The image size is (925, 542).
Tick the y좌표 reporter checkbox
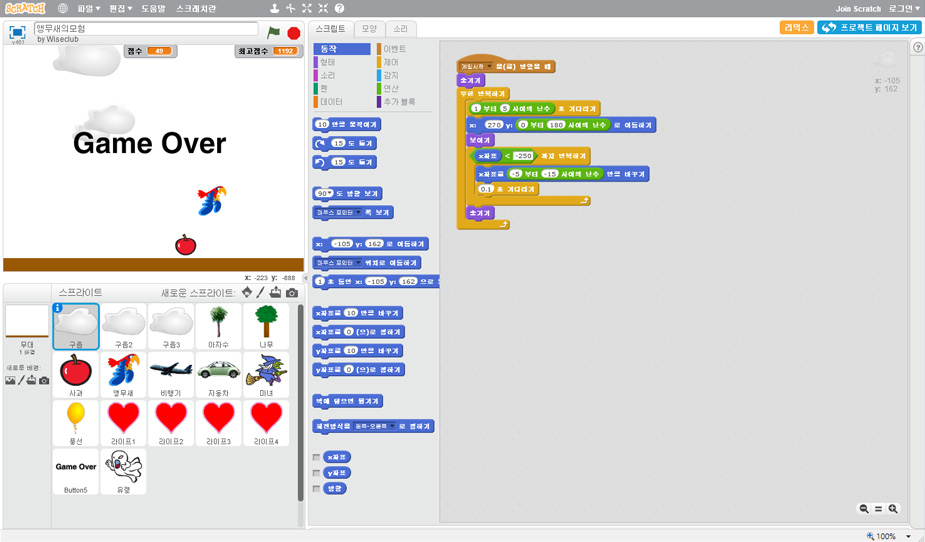tap(317, 473)
